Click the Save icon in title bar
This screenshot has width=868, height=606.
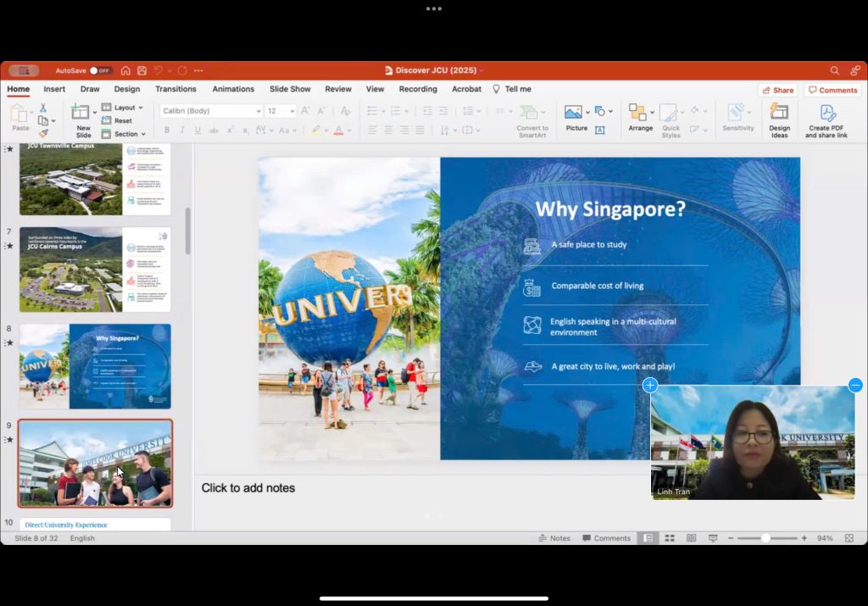[142, 70]
